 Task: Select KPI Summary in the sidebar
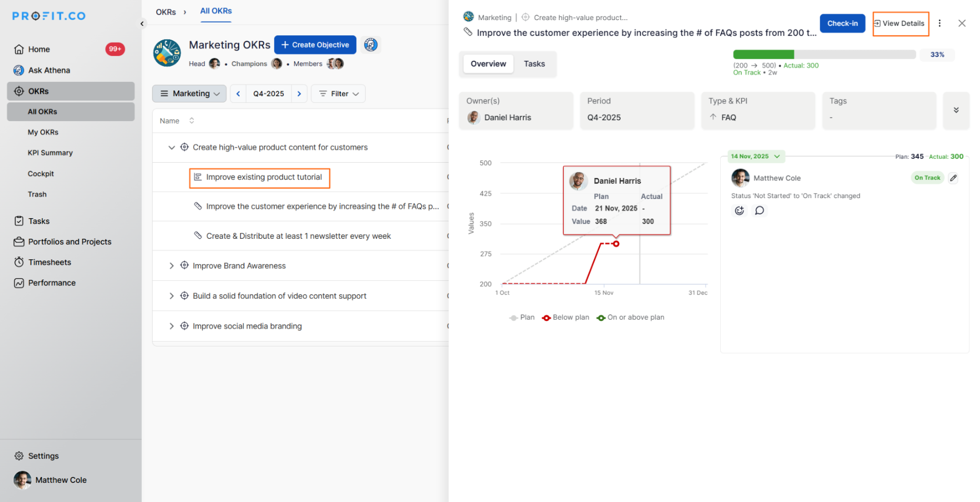coord(50,153)
